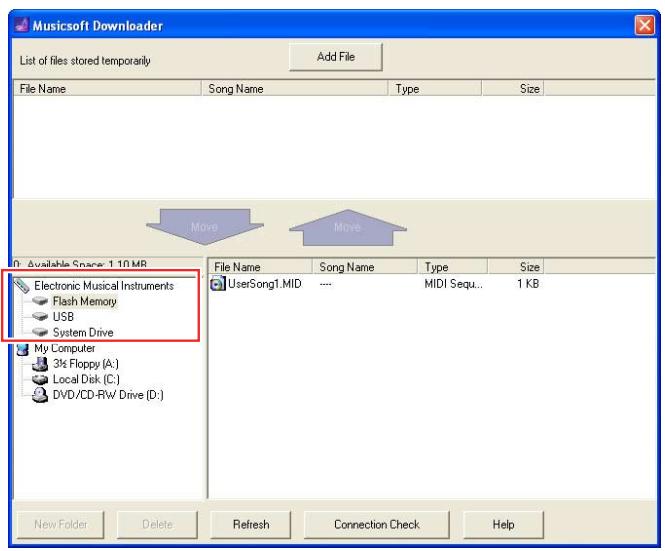Select Local Disk (C:) in the tree
This screenshot has height=551, width=665.
click(x=86, y=379)
